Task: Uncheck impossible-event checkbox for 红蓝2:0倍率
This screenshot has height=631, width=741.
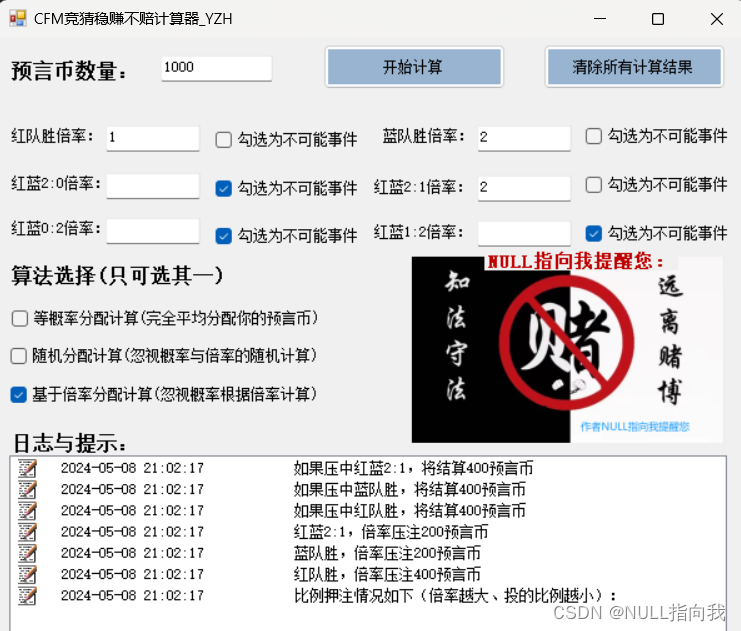Action: click(224, 188)
